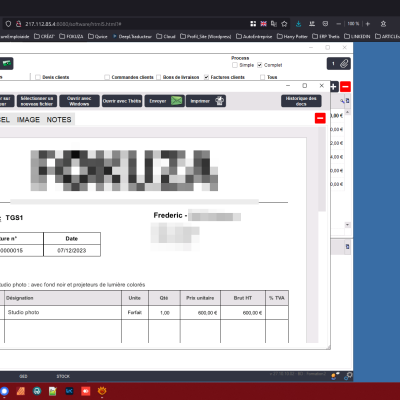Click the insecure-lock site info icon
This screenshot has height=400, width=400.
[18, 24]
